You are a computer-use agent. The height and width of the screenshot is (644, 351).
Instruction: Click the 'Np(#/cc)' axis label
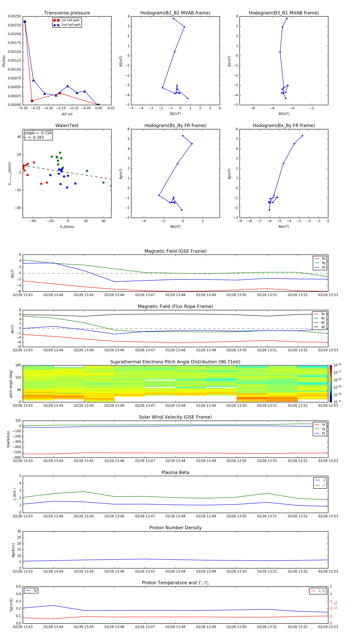click(13, 550)
